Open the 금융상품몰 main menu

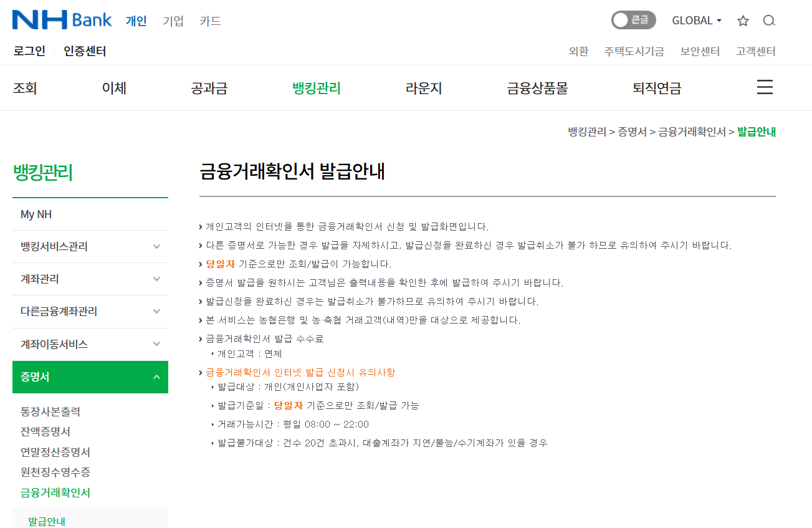click(x=537, y=88)
